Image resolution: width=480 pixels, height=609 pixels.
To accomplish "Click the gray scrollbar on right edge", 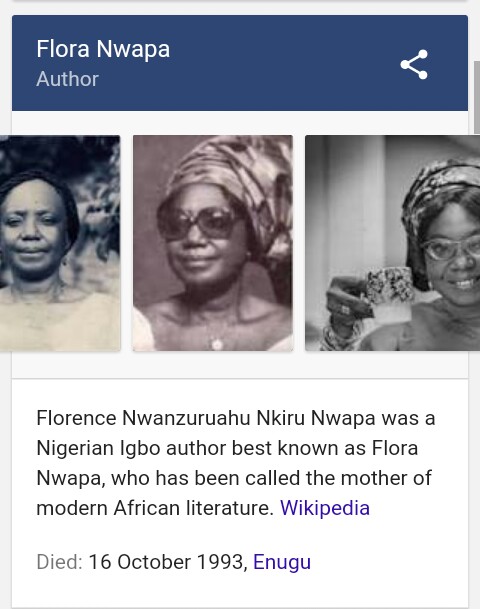I will point(477,97).
